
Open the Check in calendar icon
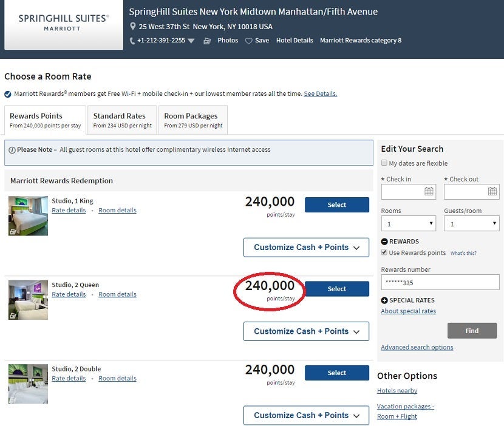(x=429, y=192)
